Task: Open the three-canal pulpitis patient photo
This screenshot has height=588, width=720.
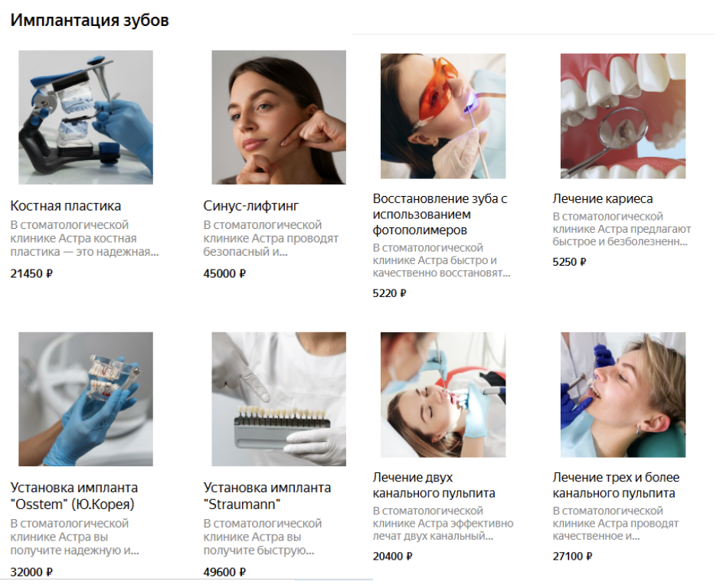Action: (623, 395)
